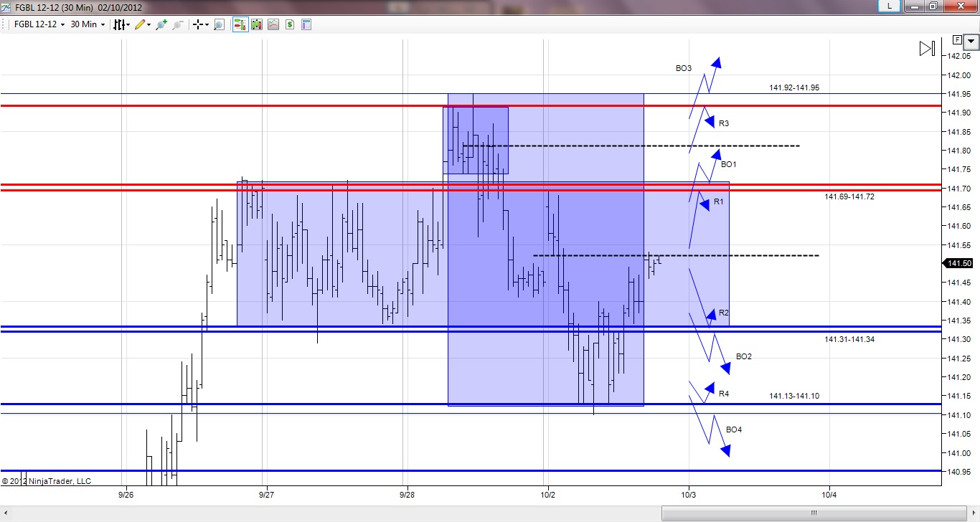Click the NinjaTrader chart icon in title bar
The width and height of the screenshot is (980, 522).
pos(5,6)
